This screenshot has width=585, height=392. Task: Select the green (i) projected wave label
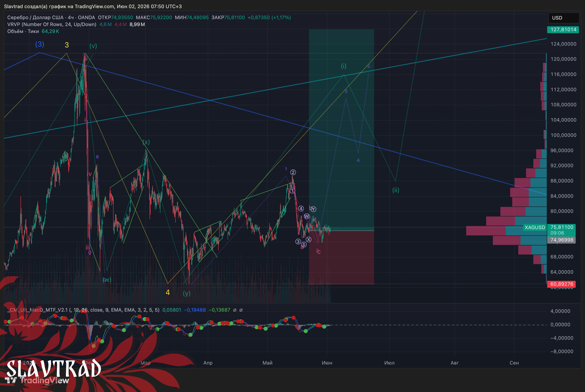[344, 66]
